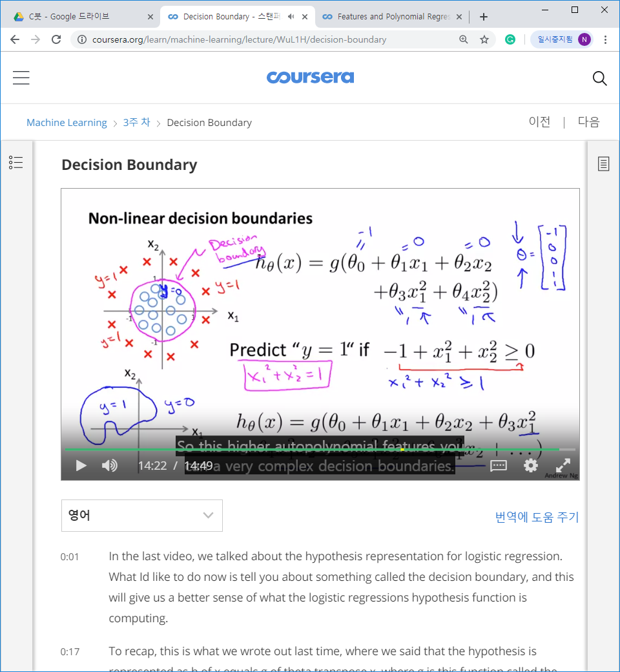Viewport: 620px width, 672px height.
Task: Toggle video subtitles caption icon
Action: (x=499, y=465)
